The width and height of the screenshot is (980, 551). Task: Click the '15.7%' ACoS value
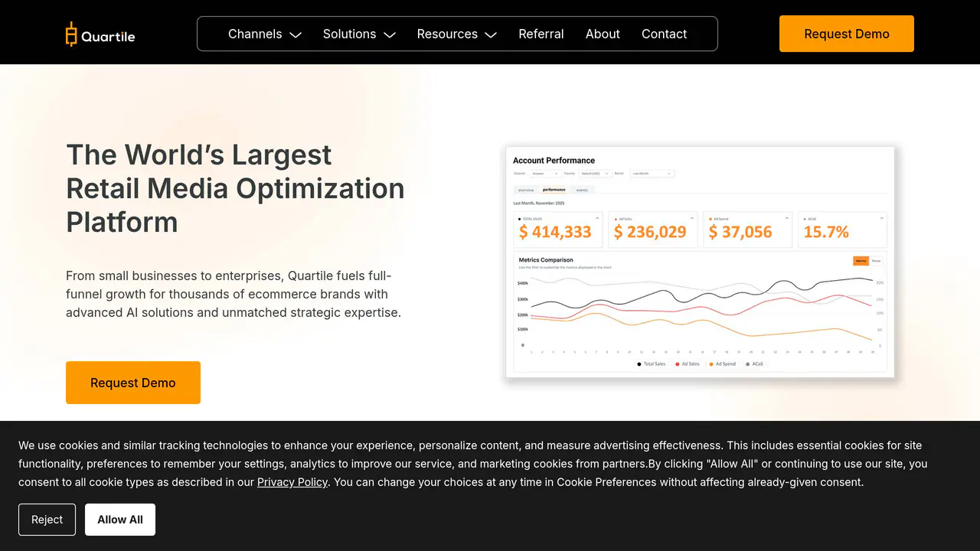pyautogui.click(x=826, y=232)
